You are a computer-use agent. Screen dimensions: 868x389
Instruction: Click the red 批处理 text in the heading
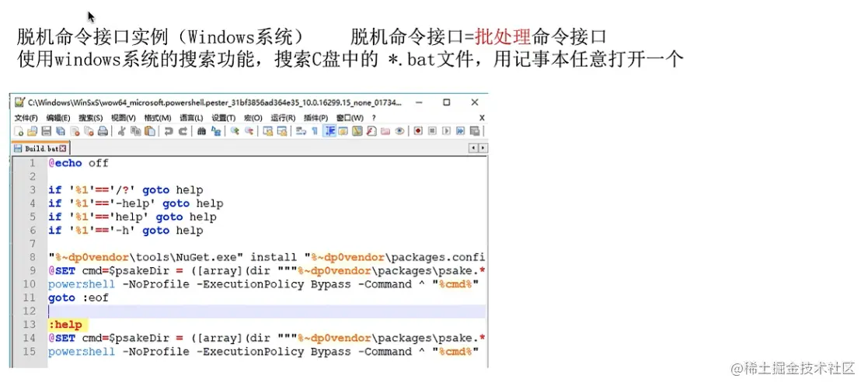[x=503, y=37]
